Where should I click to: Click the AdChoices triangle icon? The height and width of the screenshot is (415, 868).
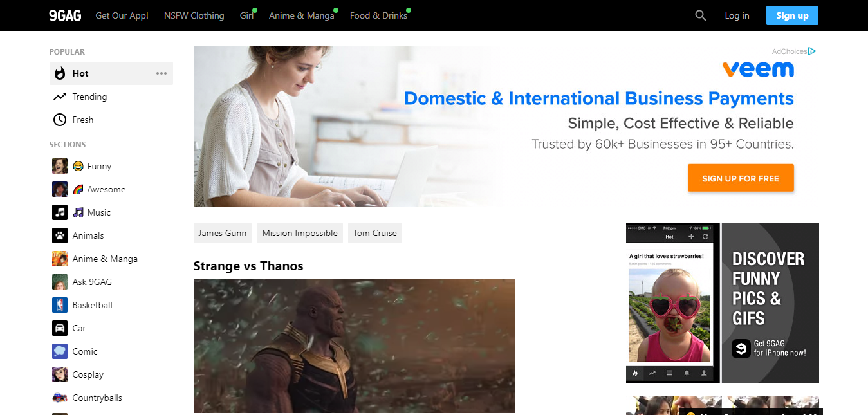pyautogui.click(x=813, y=51)
